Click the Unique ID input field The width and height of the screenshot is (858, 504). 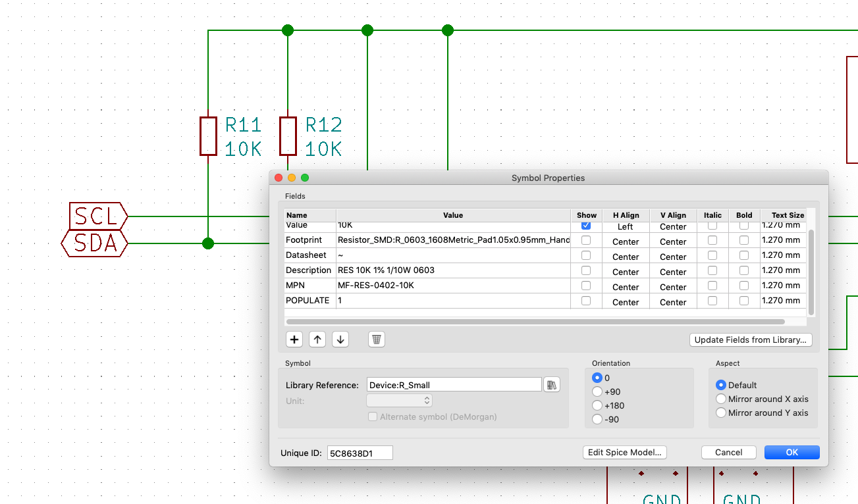pos(360,453)
